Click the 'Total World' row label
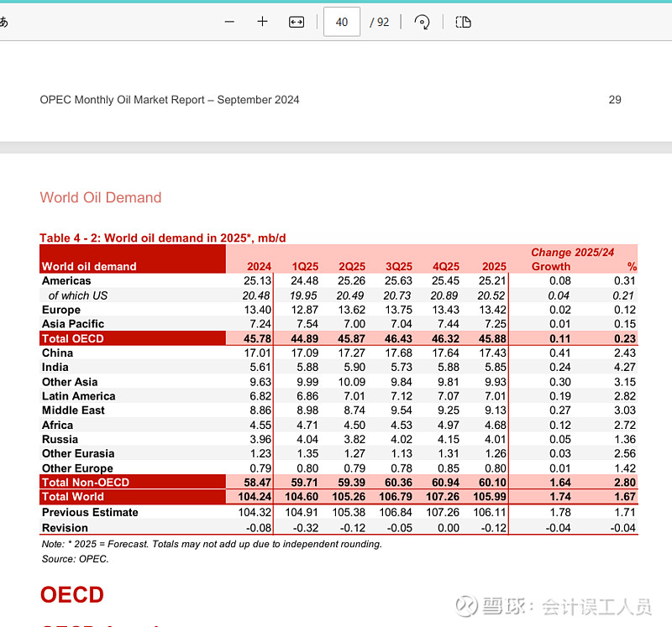The width and height of the screenshot is (672, 627). pos(73,496)
